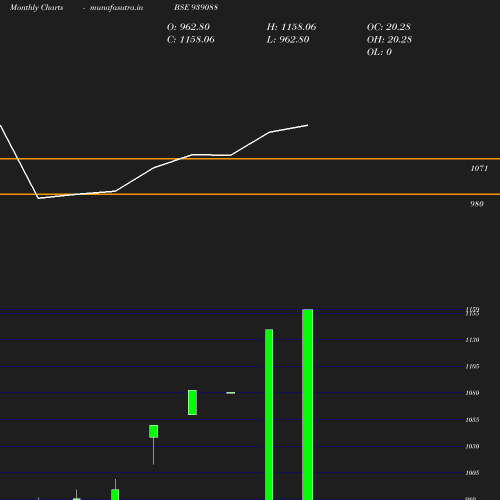Click the "1080" price axis label

(x=472, y=393)
